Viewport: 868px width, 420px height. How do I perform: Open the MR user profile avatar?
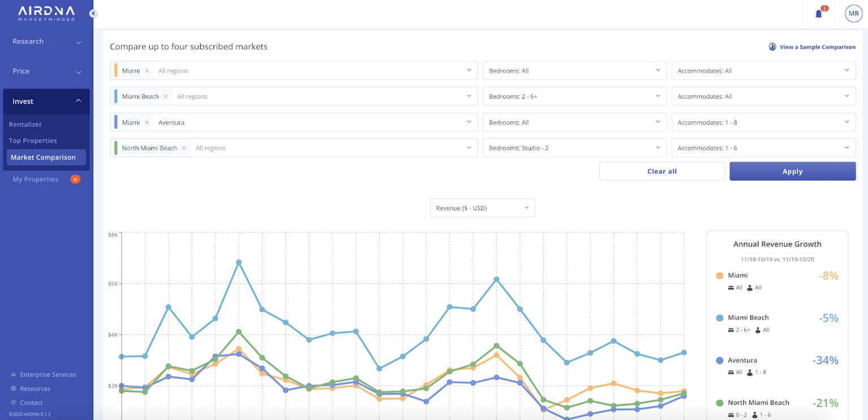point(853,14)
